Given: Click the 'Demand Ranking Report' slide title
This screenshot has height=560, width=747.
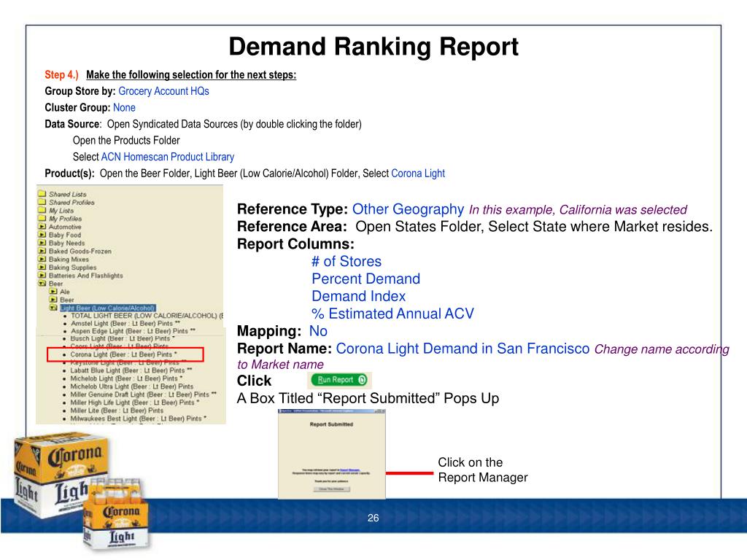Looking at the screenshot, I should click(x=373, y=47).
